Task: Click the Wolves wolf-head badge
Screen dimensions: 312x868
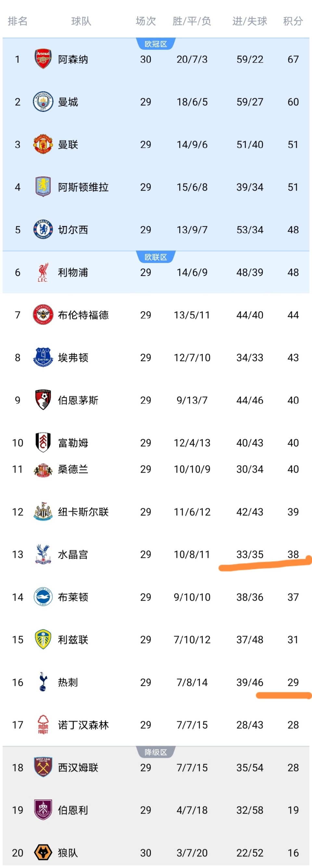Action: coord(43,852)
